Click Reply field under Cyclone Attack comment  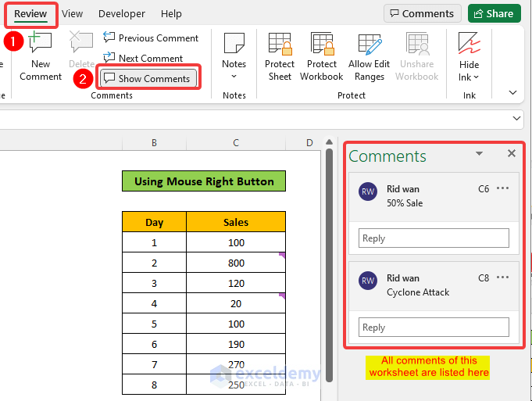pos(434,327)
